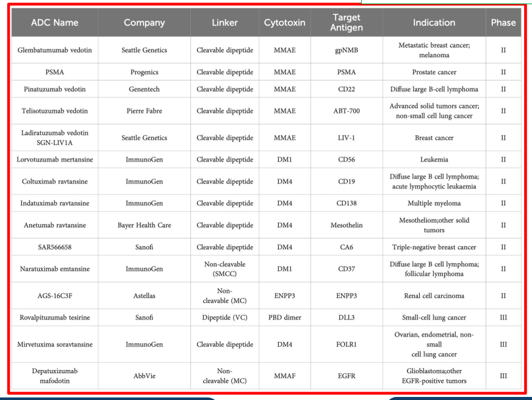Select the Leukemia indication cell
The width and height of the screenshot is (532, 400).
[434, 159]
